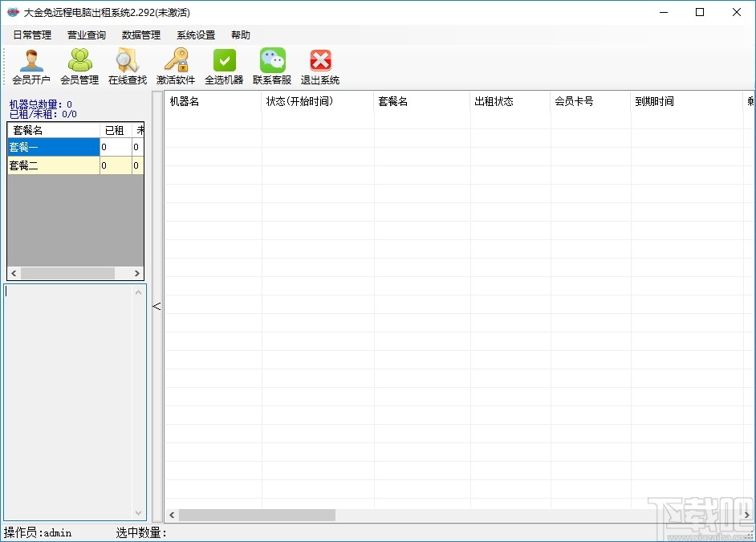Click the application icon in the title bar

[x=11, y=11]
